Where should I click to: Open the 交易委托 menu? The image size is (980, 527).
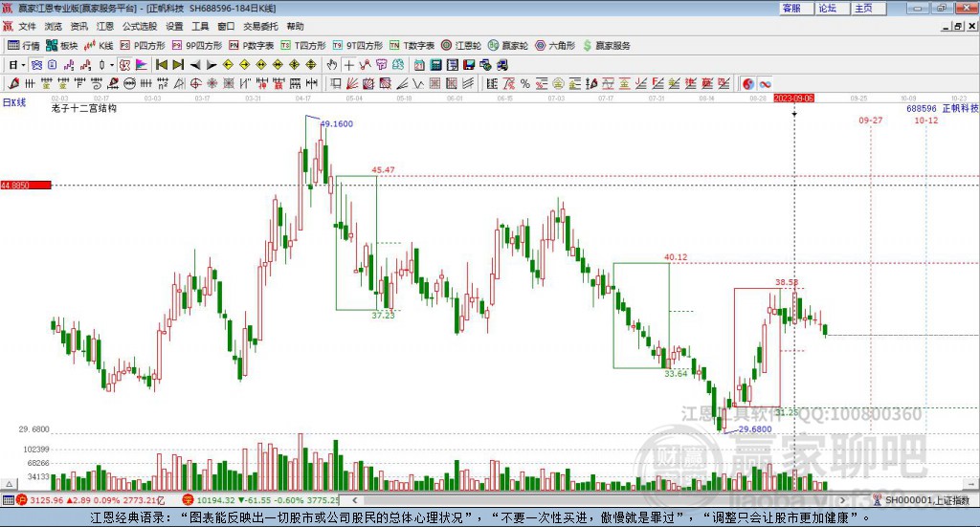pyautogui.click(x=260, y=26)
